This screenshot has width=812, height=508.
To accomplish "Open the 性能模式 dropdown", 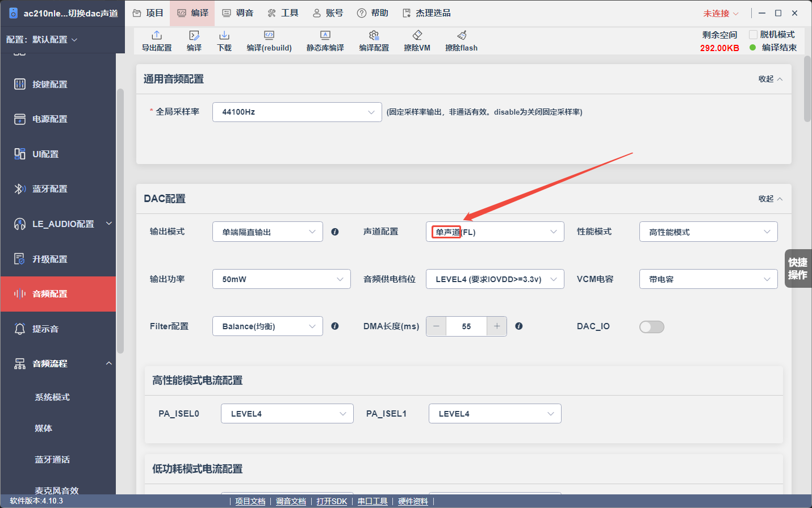I will tap(709, 232).
